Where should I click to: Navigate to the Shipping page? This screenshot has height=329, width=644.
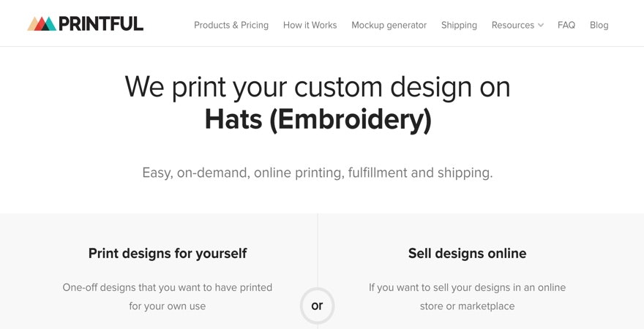459,25
